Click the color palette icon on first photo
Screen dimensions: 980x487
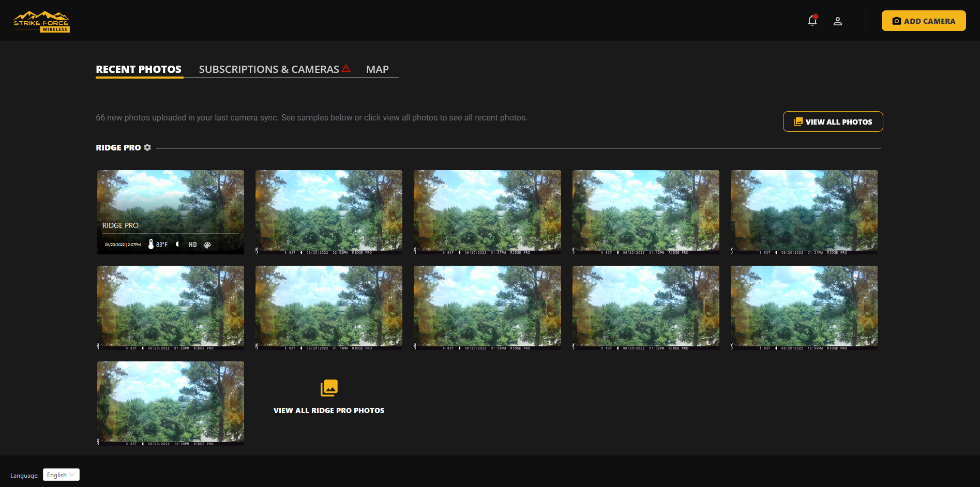[207, 245]
